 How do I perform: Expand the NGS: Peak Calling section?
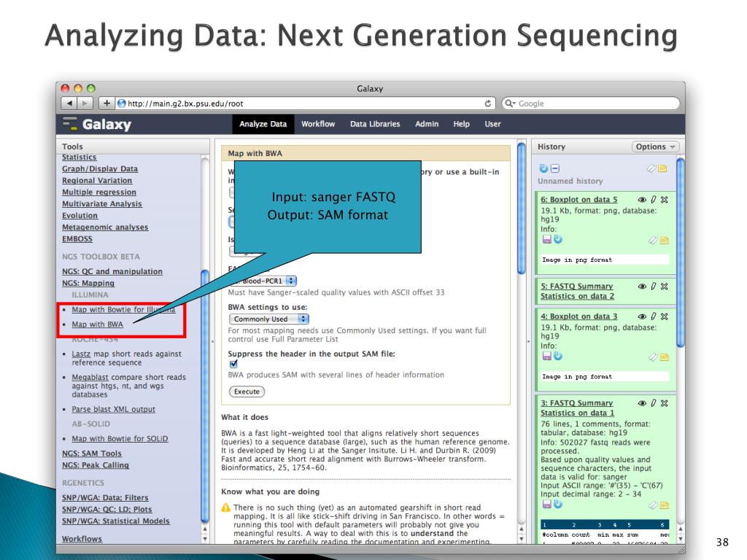click(x=96, y=465)
